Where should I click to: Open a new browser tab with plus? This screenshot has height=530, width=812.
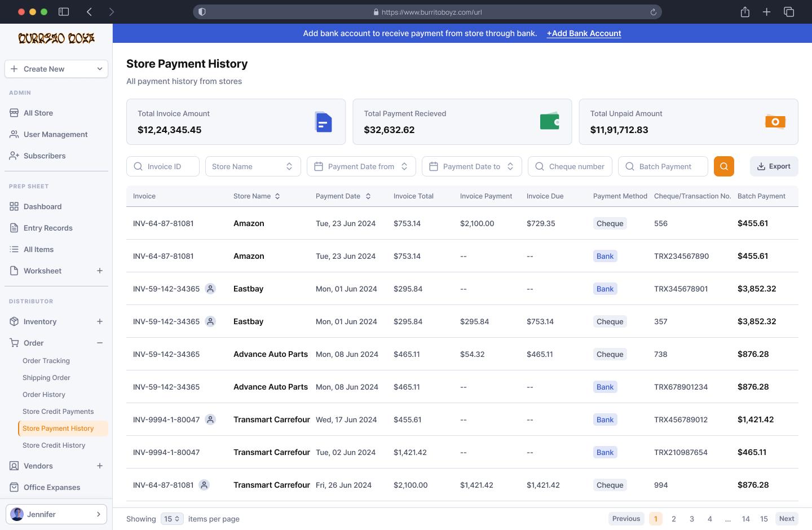766,11
